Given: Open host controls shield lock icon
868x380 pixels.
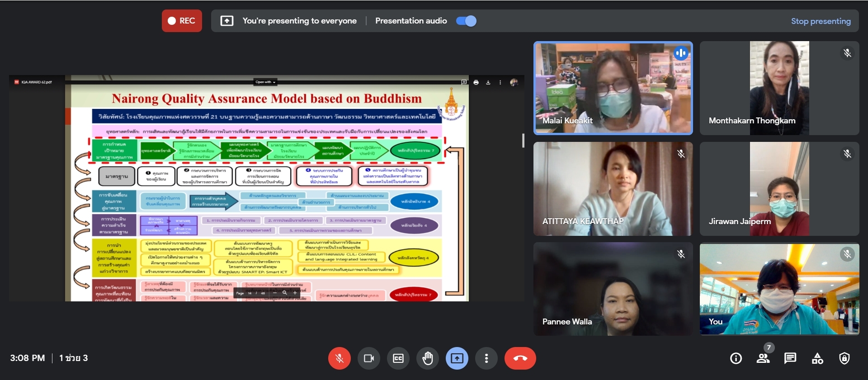Looking at the screenshot, I should (x=844, y=358).
